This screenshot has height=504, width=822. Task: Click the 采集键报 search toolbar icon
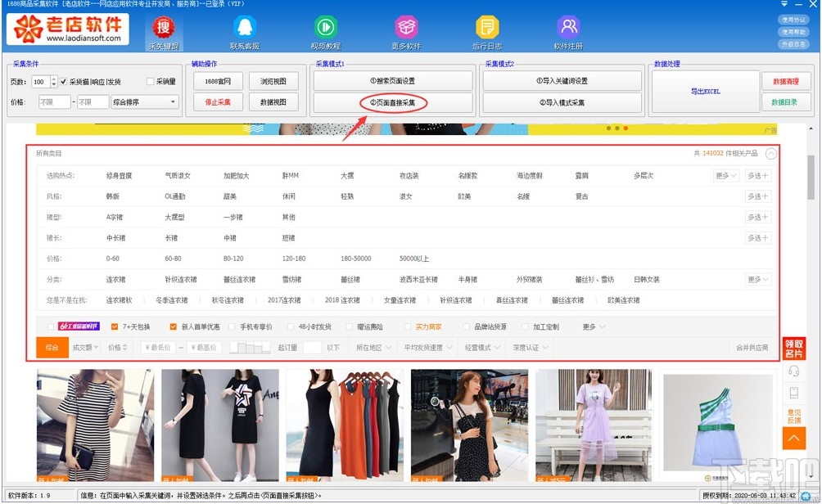[x=164, y=29]
